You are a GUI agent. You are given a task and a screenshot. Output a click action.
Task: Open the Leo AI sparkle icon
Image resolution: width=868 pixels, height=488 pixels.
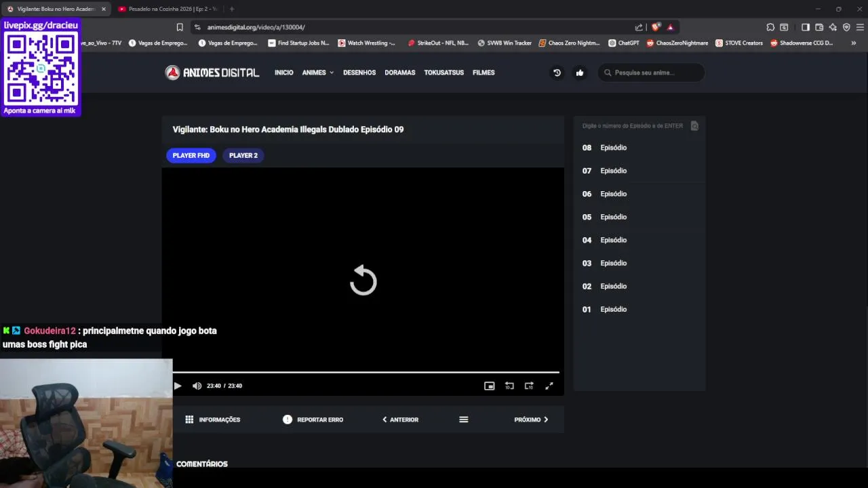[x=833, y=27]
